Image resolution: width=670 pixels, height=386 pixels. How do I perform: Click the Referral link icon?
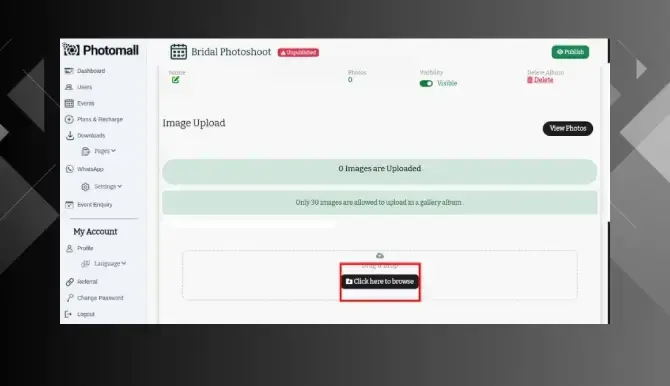pos(70,282)
